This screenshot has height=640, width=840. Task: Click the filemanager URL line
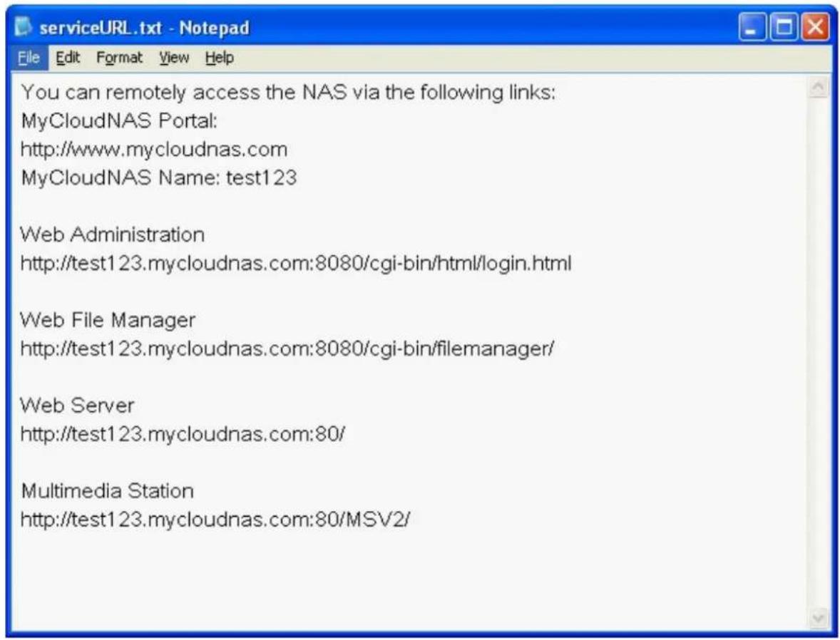pyautogui.click(x=287, y=349)
